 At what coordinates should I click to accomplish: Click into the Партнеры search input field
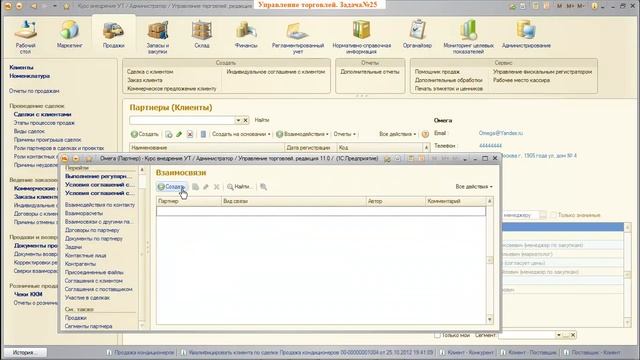click(182, 120)
